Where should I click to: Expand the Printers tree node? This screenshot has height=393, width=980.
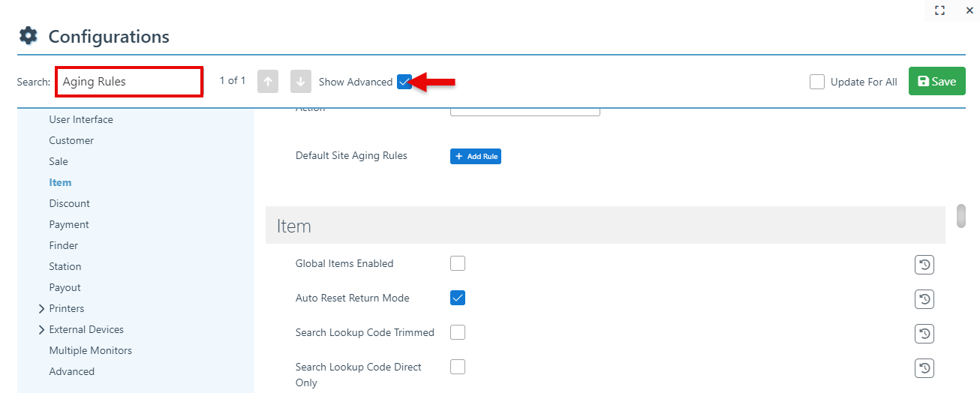pyautogui.click(x=41, y=308)
